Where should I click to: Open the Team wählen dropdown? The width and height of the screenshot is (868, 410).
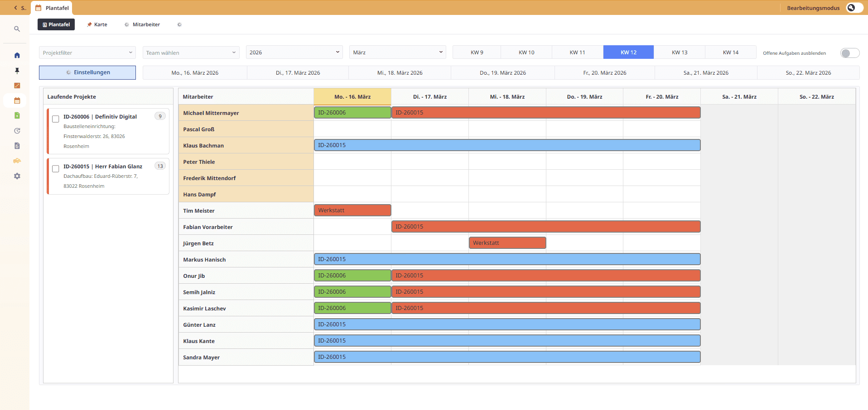click(x=191, y=52)
